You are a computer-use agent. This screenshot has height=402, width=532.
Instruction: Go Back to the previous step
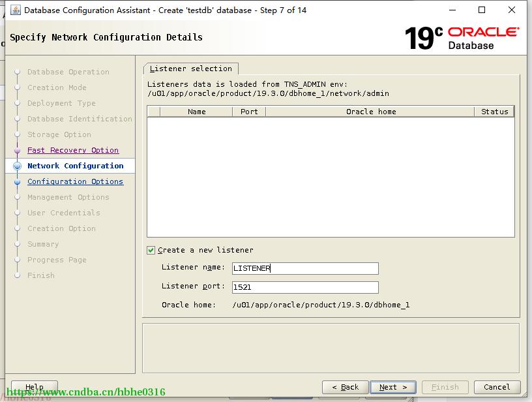(x=346, y=387)
